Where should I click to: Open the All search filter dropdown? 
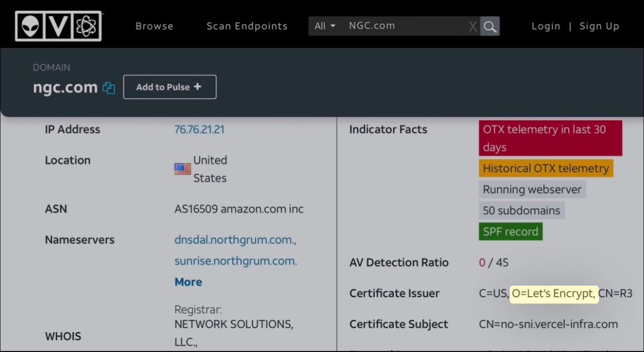point(325,26)
